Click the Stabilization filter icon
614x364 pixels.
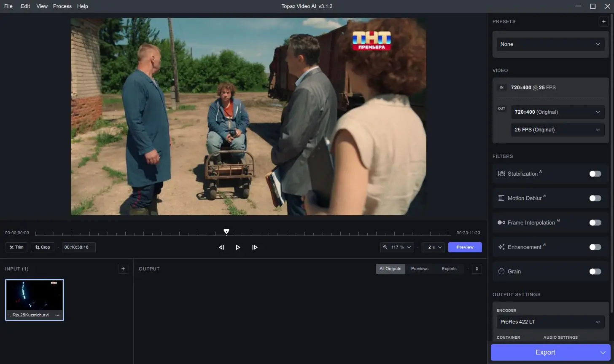click(x=501, y=174)
